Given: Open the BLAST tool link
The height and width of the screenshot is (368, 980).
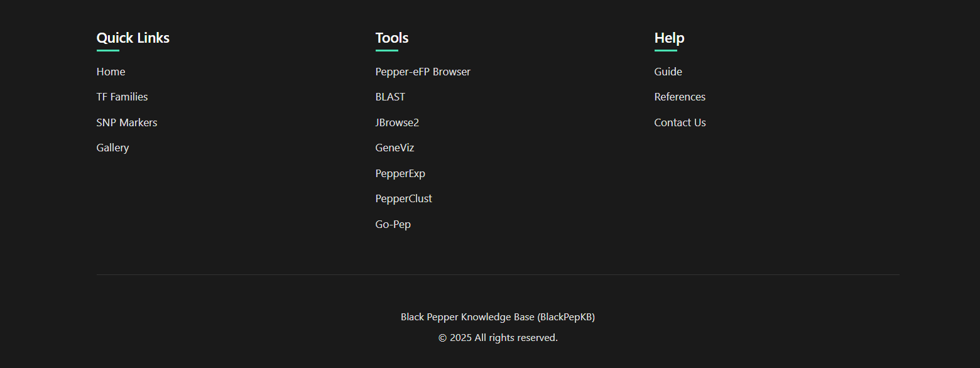Looking at the screenshot, I should pos(390,97).
